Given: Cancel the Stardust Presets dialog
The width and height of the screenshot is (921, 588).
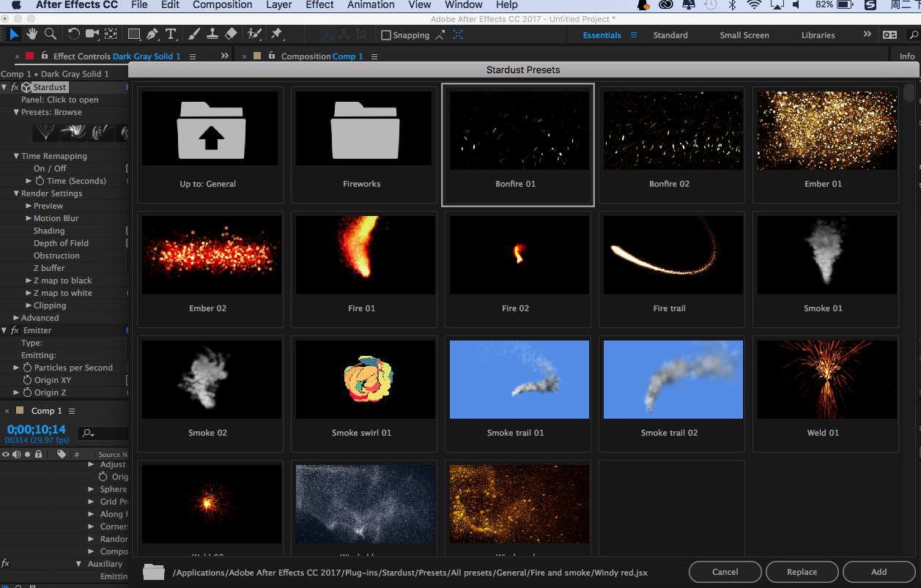Looking at the screenshot, I should (x=725, y=572).
